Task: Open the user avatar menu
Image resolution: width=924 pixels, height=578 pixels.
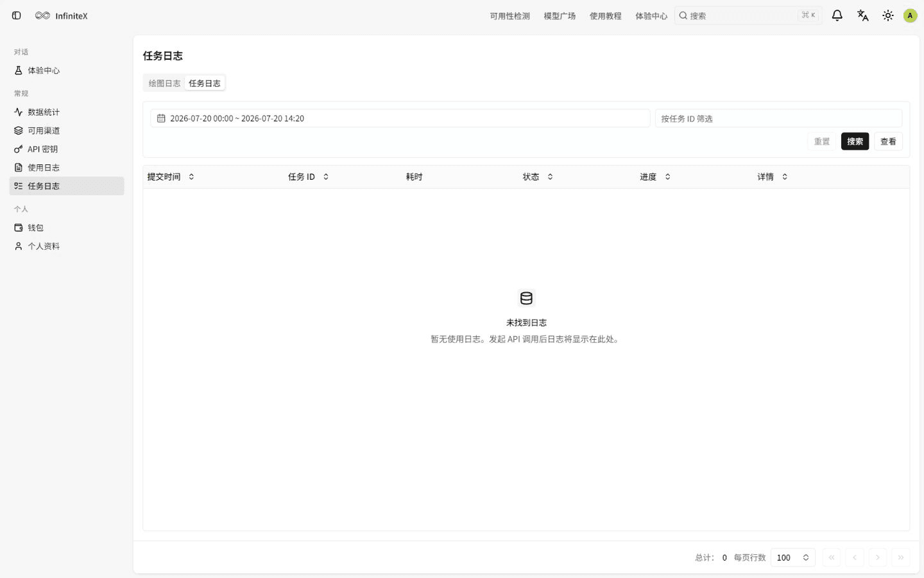Action: pyautogui.click(x=910, y=15)
